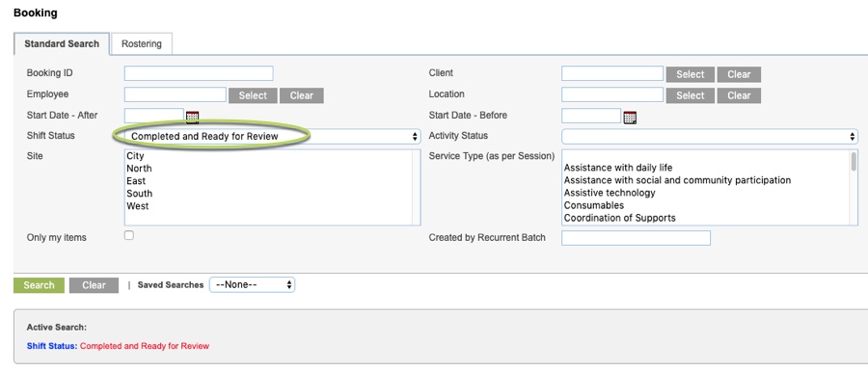Open the Shift Status dropdown
This screenshot has width=868, height=371.
[272, 137]
